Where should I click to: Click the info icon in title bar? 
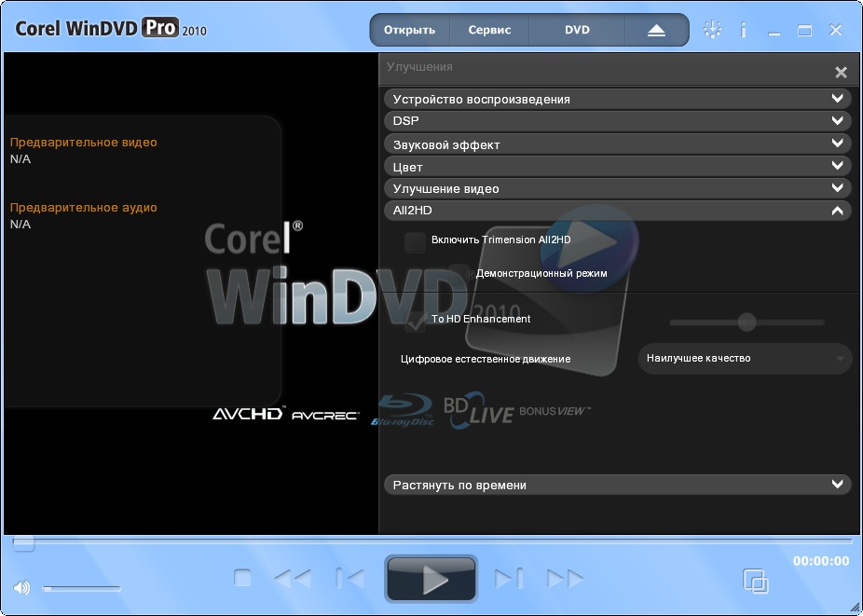pos(743,30)
